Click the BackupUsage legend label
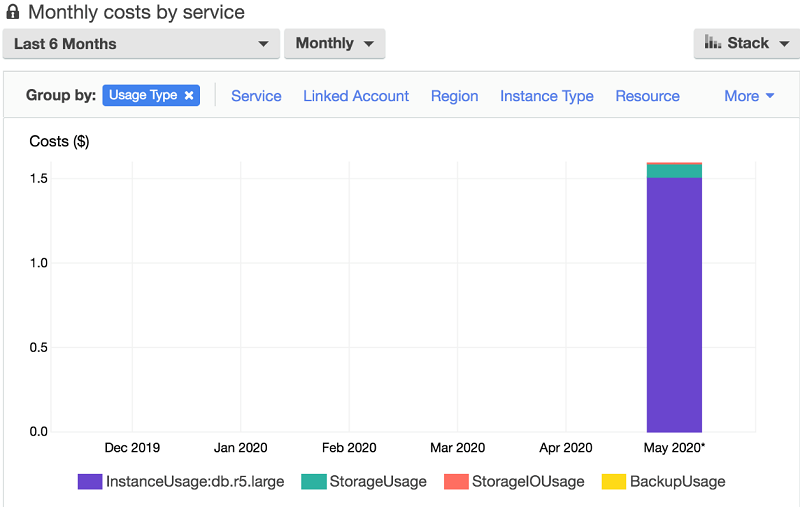The width and height of the screenshot is (800, 507). coord(678,481)
